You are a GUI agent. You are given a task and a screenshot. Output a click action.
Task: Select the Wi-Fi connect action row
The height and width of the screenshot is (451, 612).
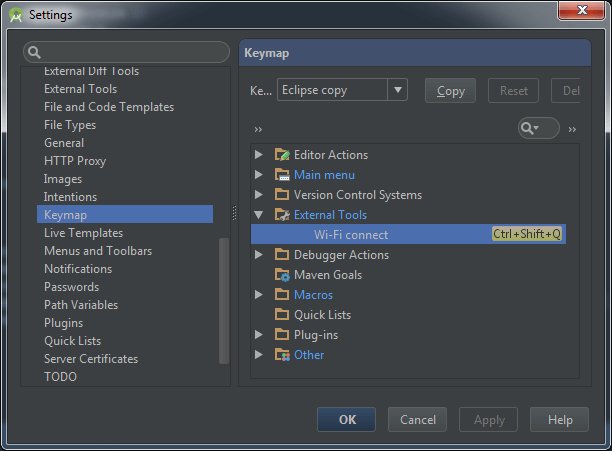point(408,234)
